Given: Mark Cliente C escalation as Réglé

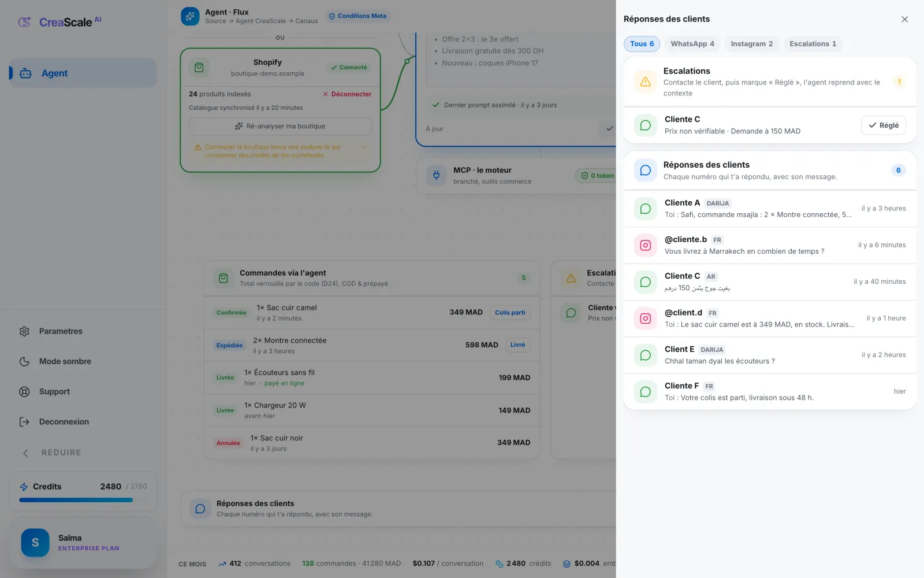Looking at the screenshot, I should tap(883, 125).
